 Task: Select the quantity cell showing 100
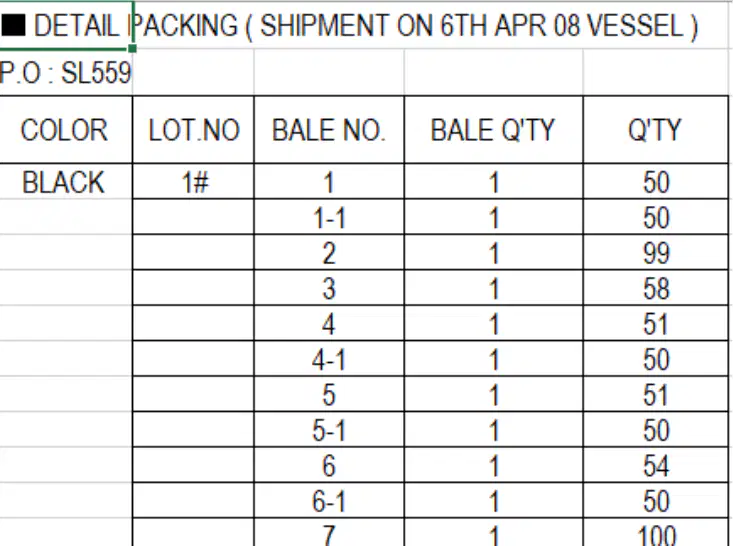pos(656,533)
